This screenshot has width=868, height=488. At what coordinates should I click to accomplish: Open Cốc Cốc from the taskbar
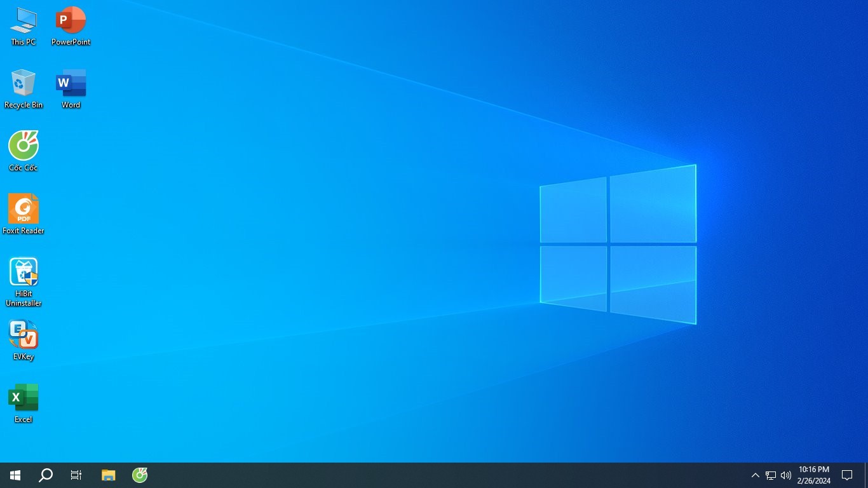coord(139,475)
